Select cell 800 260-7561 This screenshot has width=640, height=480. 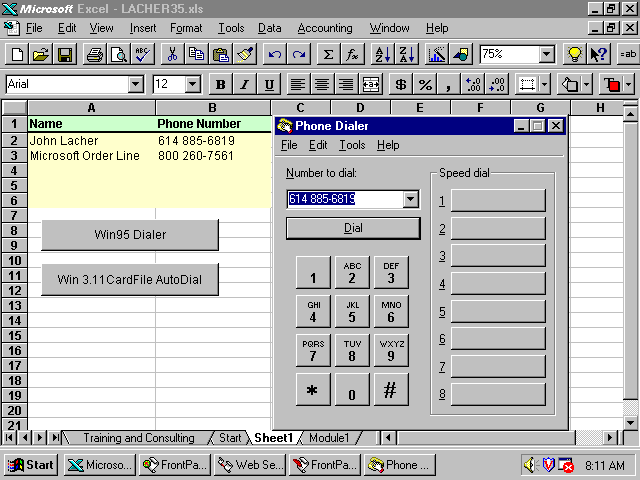[213, 156]
